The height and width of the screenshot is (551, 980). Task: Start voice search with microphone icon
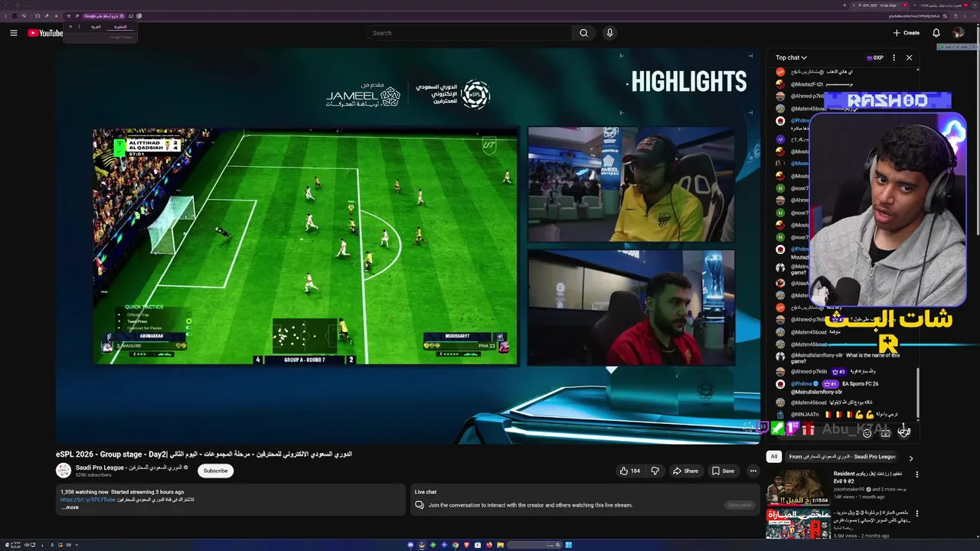(610, 33)
